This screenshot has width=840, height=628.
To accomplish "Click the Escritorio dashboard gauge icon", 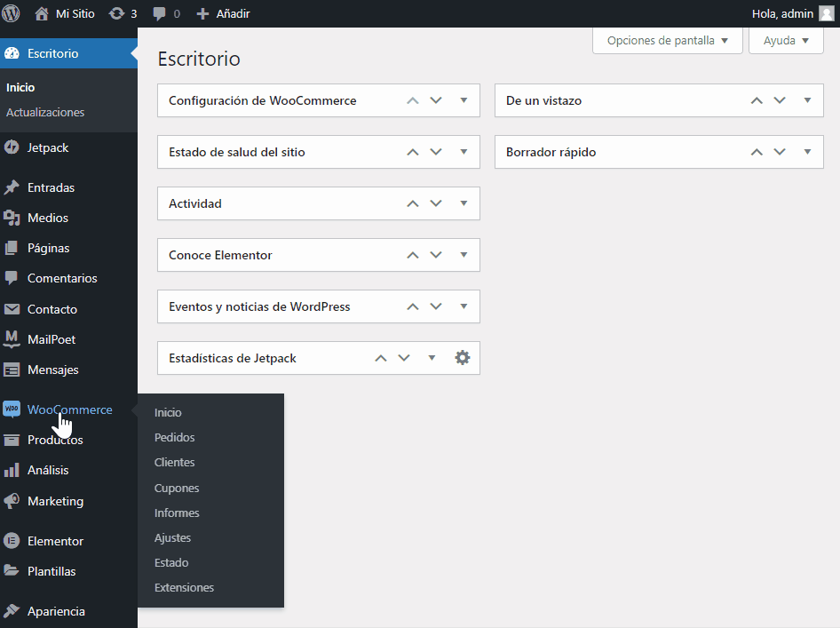I will [x=12, y=53].
